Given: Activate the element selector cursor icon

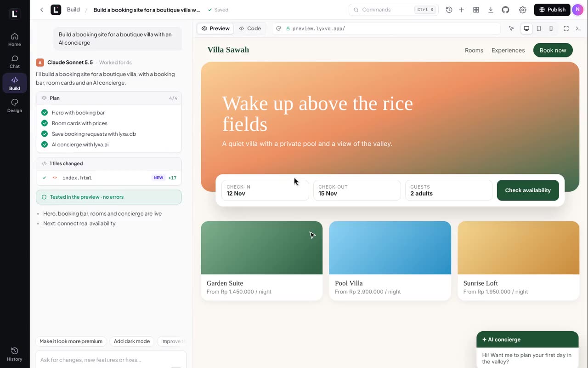Looking at the screenshot, I should coord(511,29).
